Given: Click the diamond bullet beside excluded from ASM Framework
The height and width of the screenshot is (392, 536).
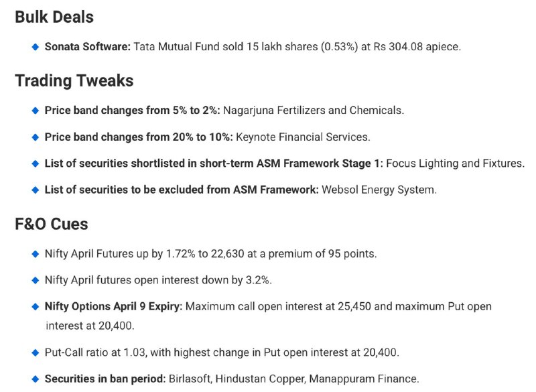Looking at the screenshot, I should coord(36,190).
